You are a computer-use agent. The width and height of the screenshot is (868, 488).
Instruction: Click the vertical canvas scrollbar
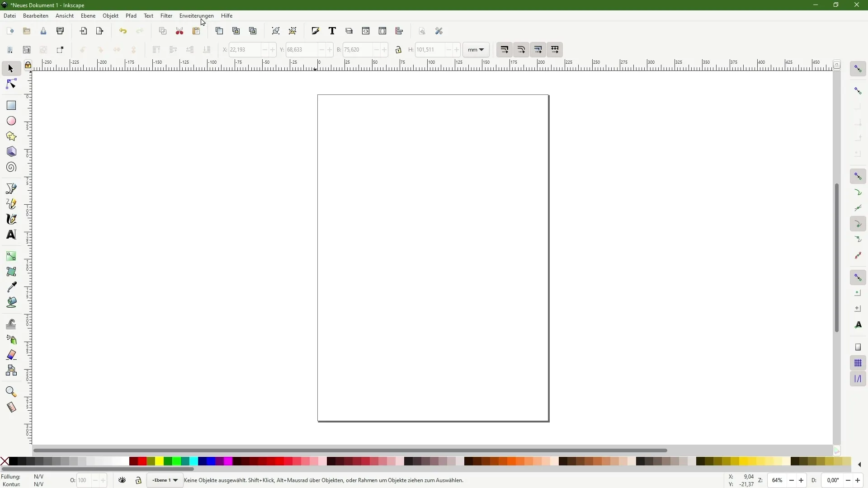837,258
